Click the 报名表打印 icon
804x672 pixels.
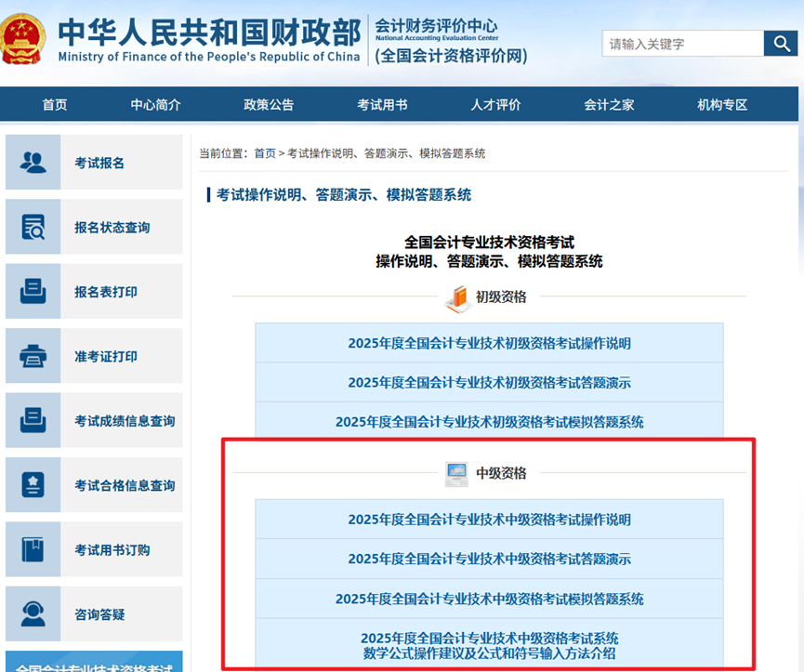33,292
